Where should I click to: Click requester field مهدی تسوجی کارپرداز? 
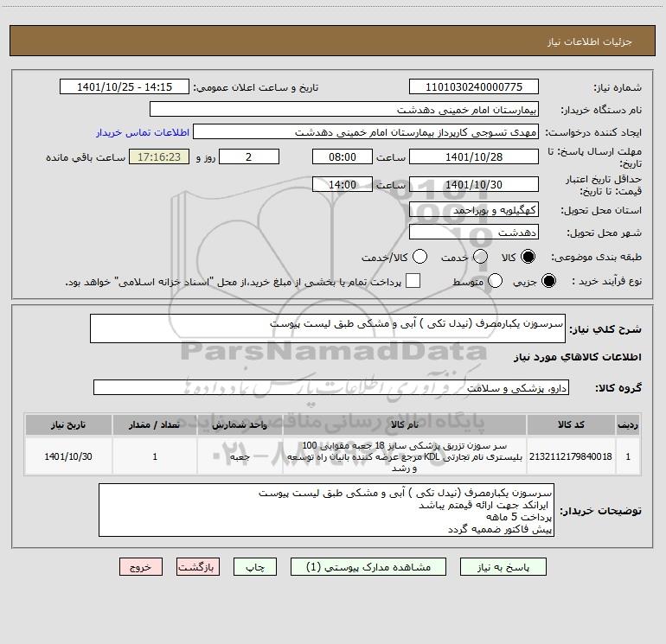(366, 132)
